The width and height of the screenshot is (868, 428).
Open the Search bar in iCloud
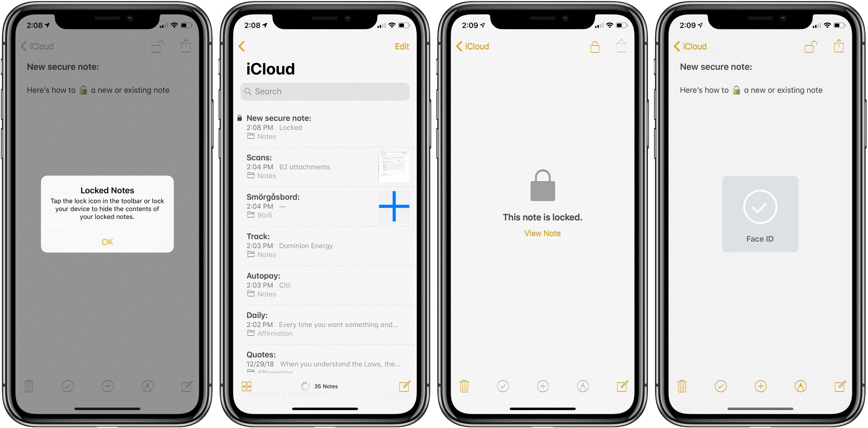pyautogui.click(x=325, y=90)
